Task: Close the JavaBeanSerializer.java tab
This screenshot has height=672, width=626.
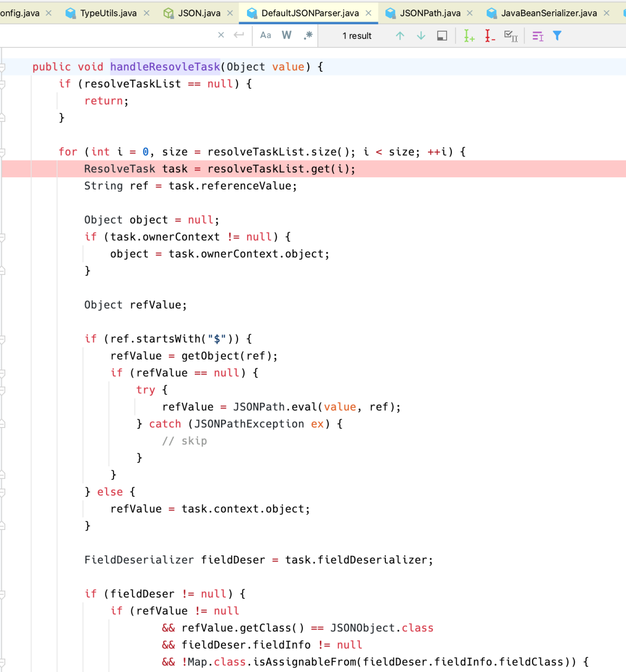Action: point(606,13)
